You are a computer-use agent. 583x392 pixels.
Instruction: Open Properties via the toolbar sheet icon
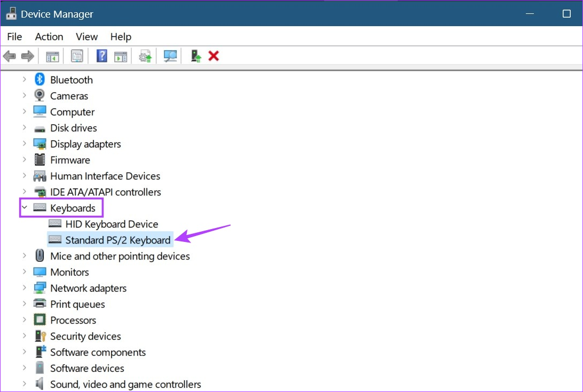click(77, 56)
